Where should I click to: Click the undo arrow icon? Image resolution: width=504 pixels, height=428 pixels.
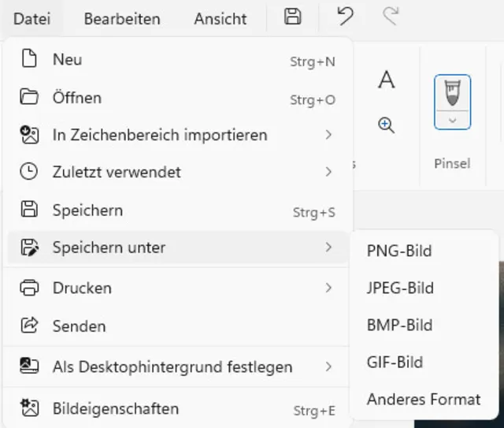344,17
